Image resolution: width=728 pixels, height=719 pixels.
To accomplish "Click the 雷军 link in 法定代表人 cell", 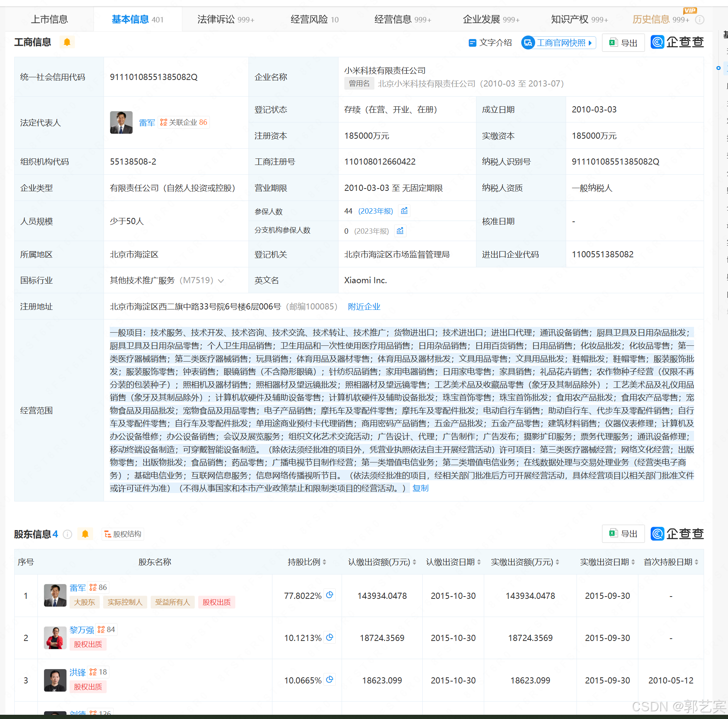I will [x=147, y=122].
